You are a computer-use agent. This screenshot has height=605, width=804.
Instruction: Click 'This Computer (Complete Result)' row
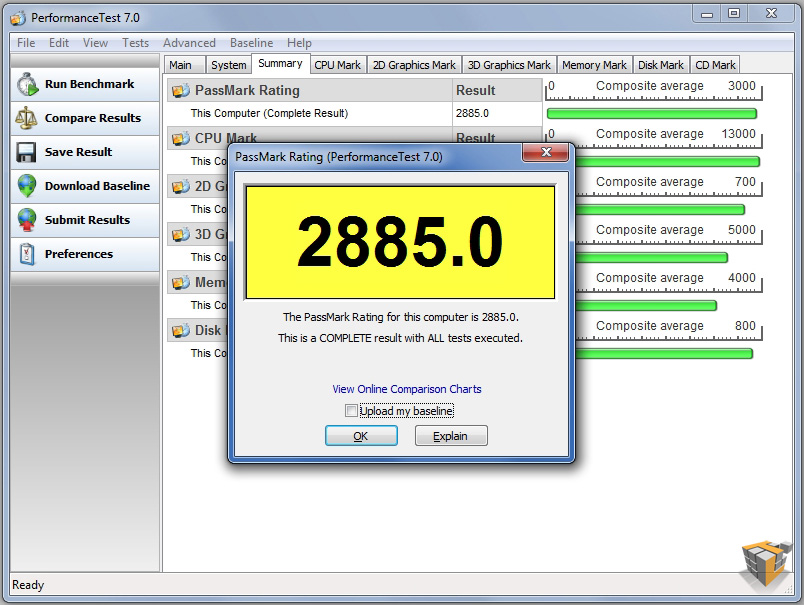pyautogui.click(x=355, y=113)
